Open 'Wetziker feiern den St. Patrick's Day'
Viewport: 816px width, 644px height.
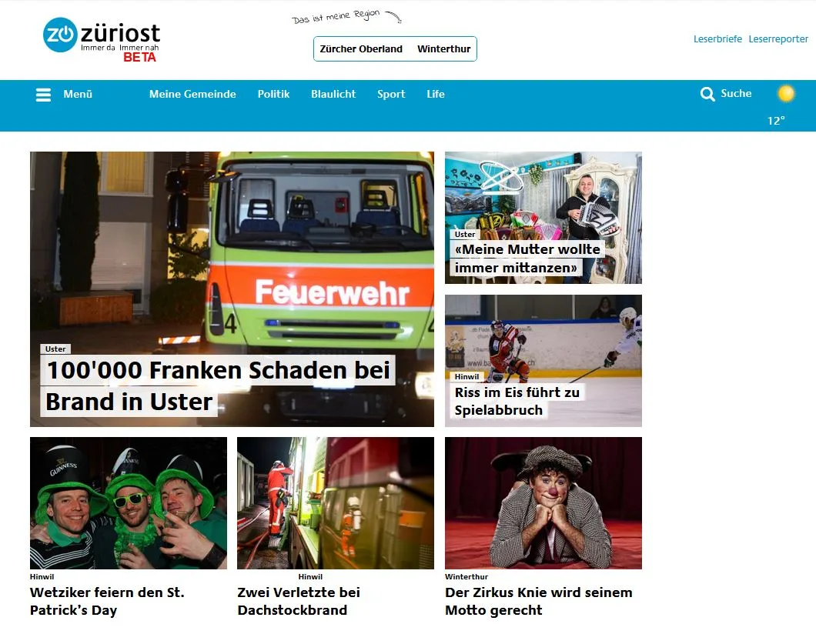107,602
